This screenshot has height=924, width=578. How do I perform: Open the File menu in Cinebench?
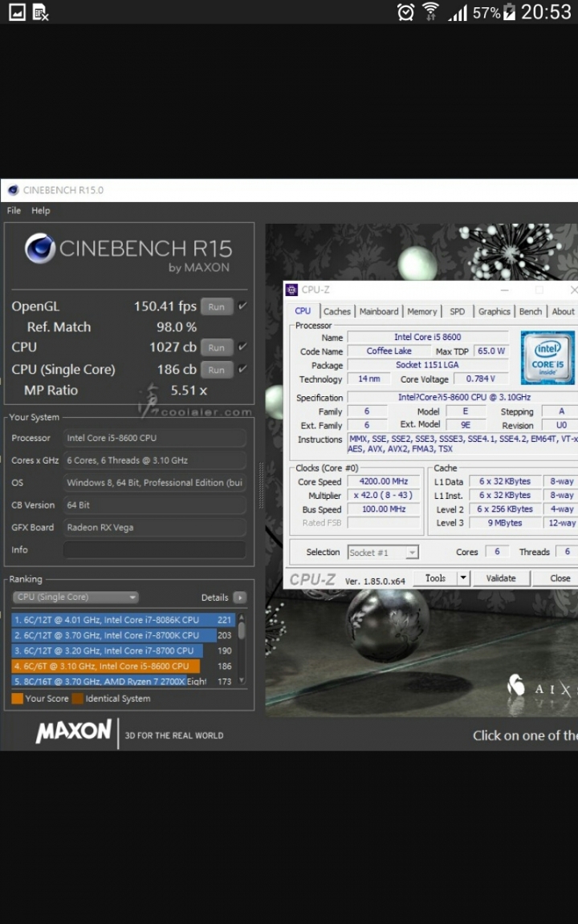point(14,210)
